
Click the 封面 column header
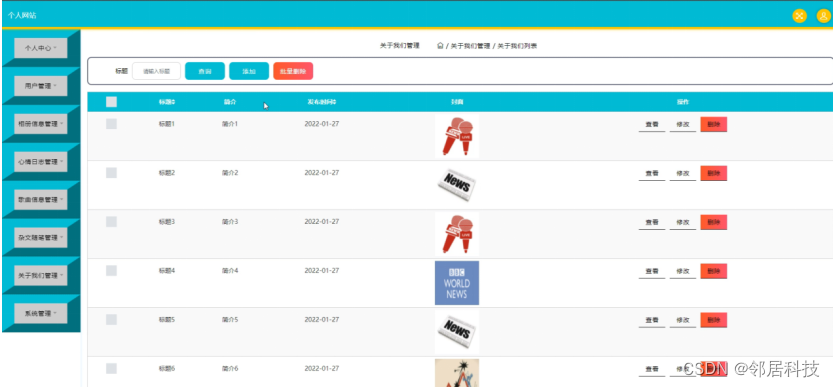(456, 102)
